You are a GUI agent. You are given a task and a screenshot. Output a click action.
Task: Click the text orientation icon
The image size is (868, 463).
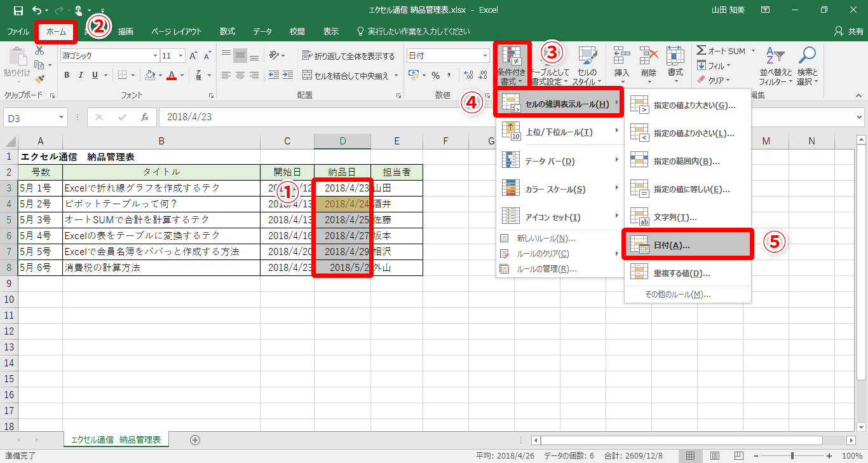pyautogui.click(x=275, y=56)
